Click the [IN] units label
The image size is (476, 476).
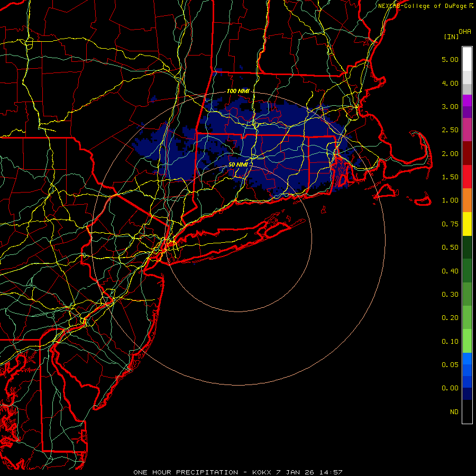451,36
